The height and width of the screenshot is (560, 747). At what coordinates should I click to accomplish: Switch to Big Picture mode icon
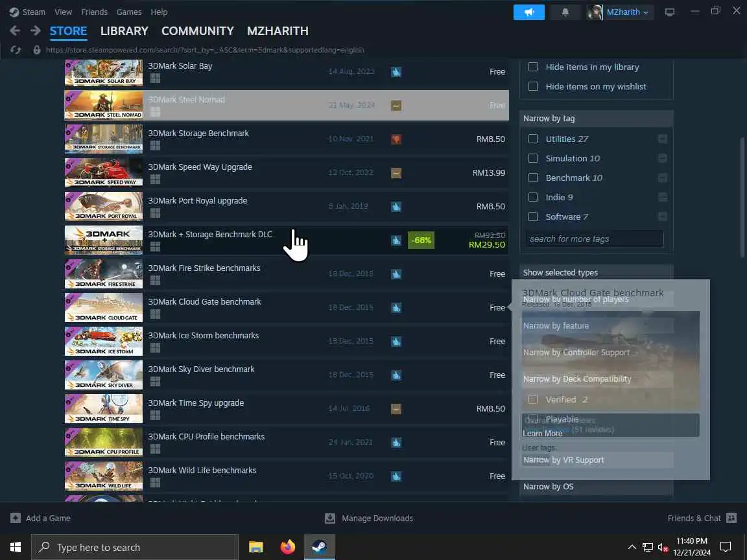(x=670, y=12)
